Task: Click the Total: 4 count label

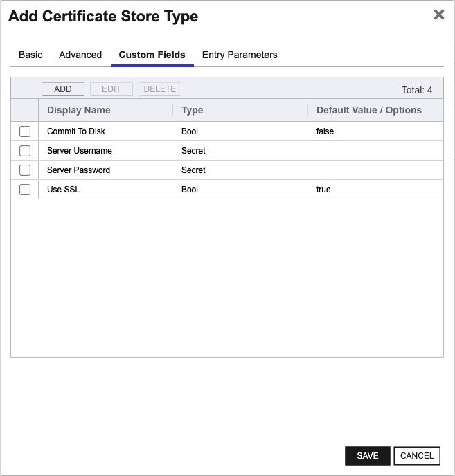Action: coord(417,90)
